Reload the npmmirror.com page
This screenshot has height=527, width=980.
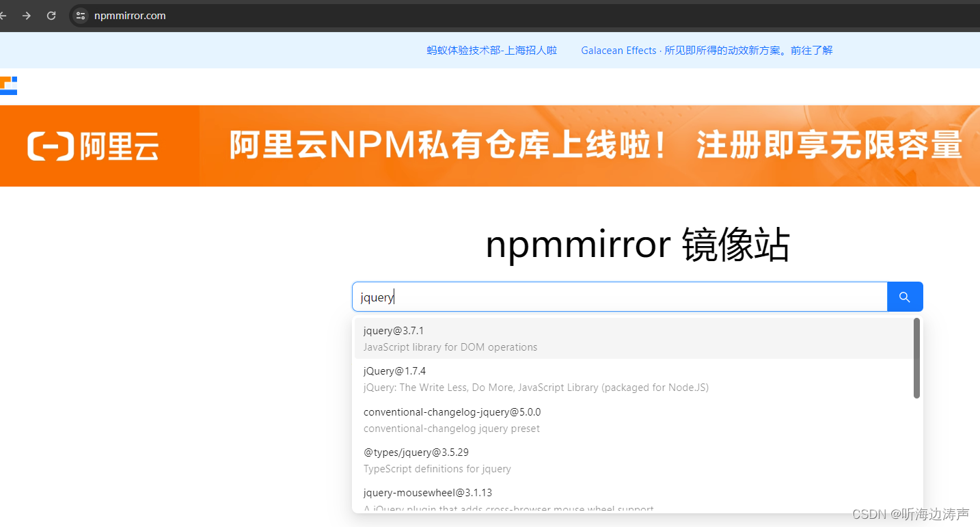[x=51, y=16]
